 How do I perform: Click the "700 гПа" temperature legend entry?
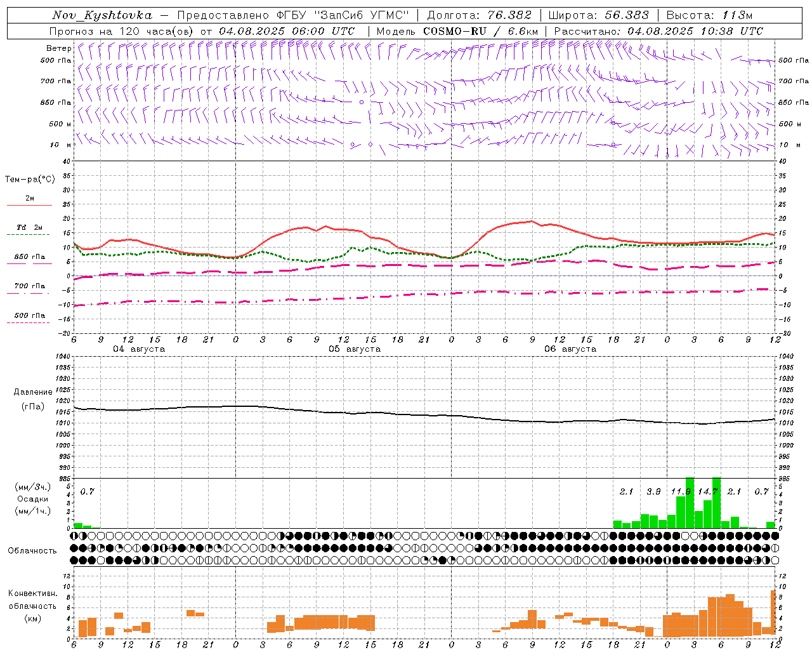point(30,286)
